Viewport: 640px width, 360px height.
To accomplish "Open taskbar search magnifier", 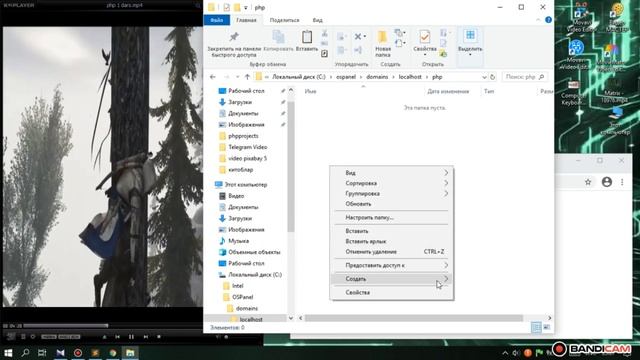I will pyautogui.click(x=25, y=352).
